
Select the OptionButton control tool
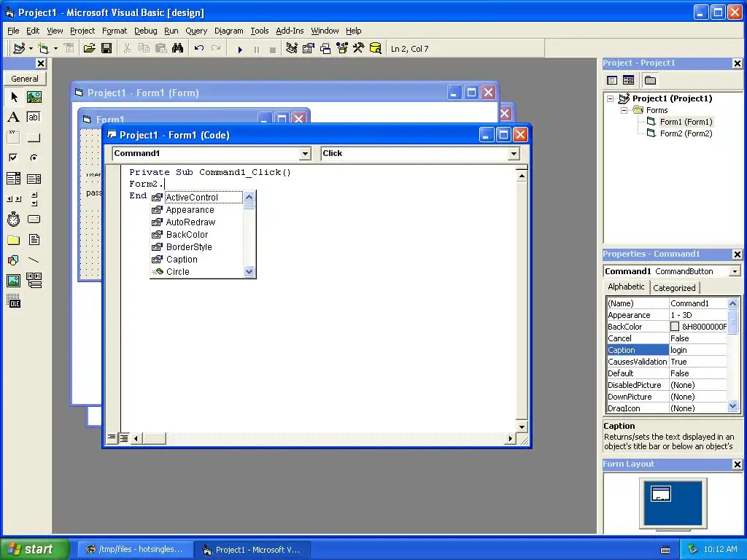[x=34, y=157]
